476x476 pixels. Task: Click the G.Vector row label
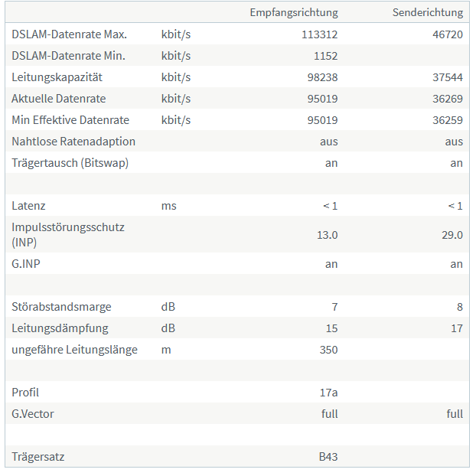[33, 414]
